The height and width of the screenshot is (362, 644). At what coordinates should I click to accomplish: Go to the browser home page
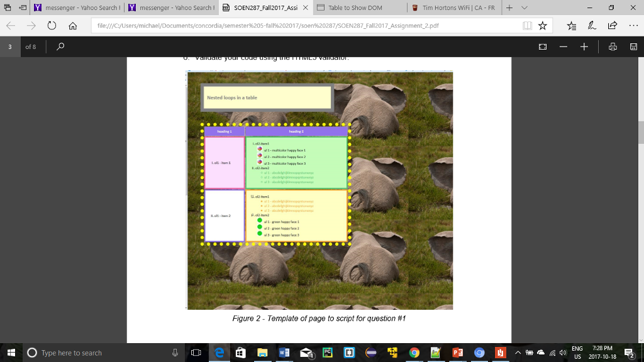click(x=73, y=25)
